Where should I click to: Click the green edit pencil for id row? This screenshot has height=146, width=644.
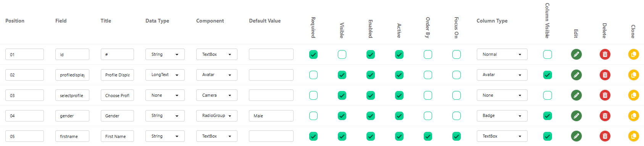pos(576,54)
